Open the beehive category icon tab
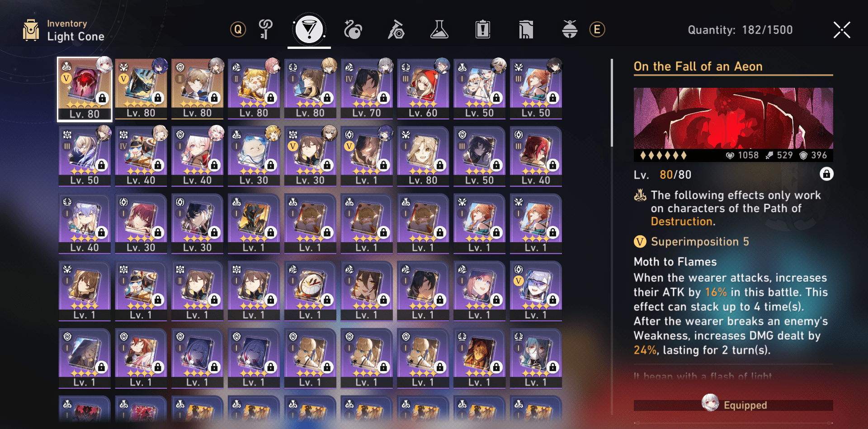This screenshot has height=429, width=868. point(570,30)
